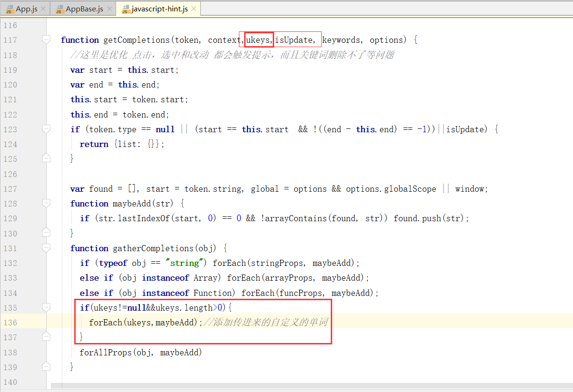Click 'return' keyword on line 124

pos(94,144)
